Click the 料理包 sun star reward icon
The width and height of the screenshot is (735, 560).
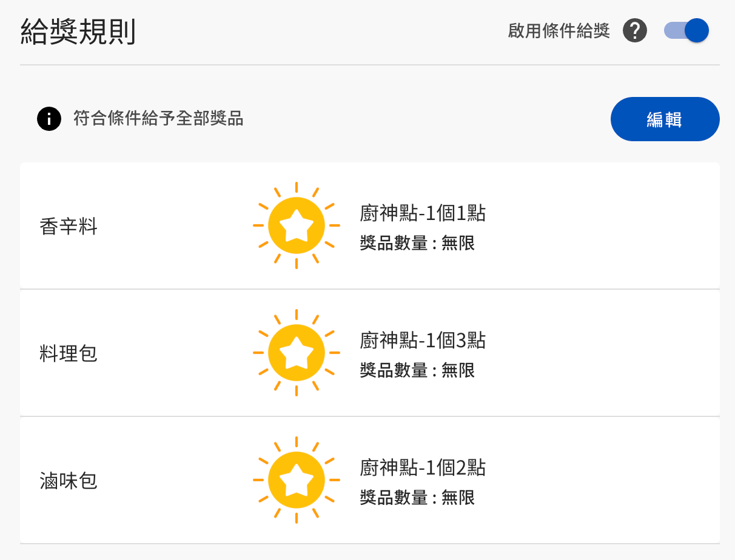pos(296,353)
